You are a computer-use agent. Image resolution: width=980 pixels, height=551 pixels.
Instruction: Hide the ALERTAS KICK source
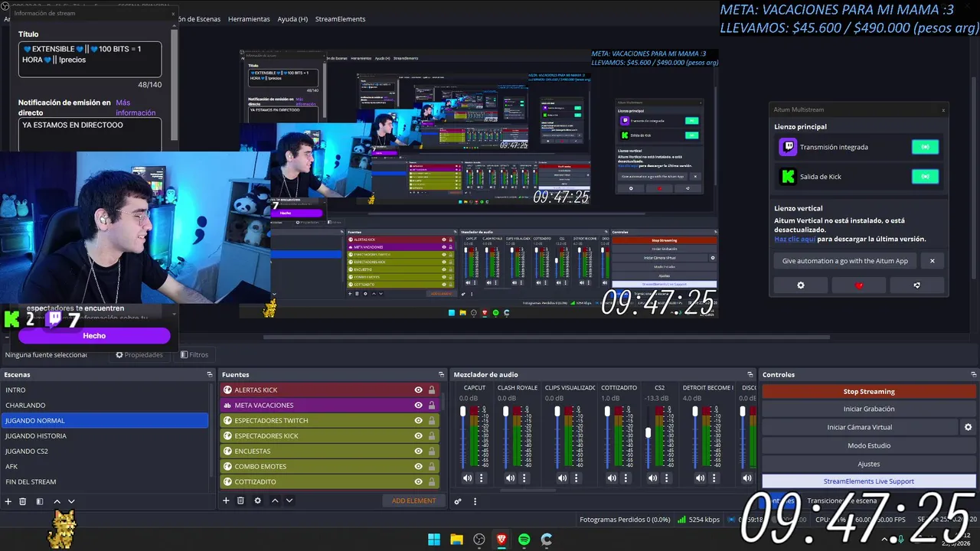point(418,390)
